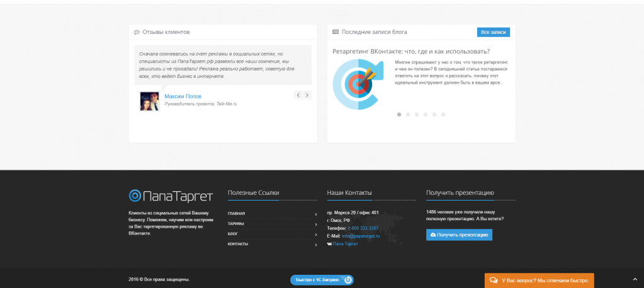Click the blog news icon beside Последние записи
This screenshot has width=644, height=288.
336,32
